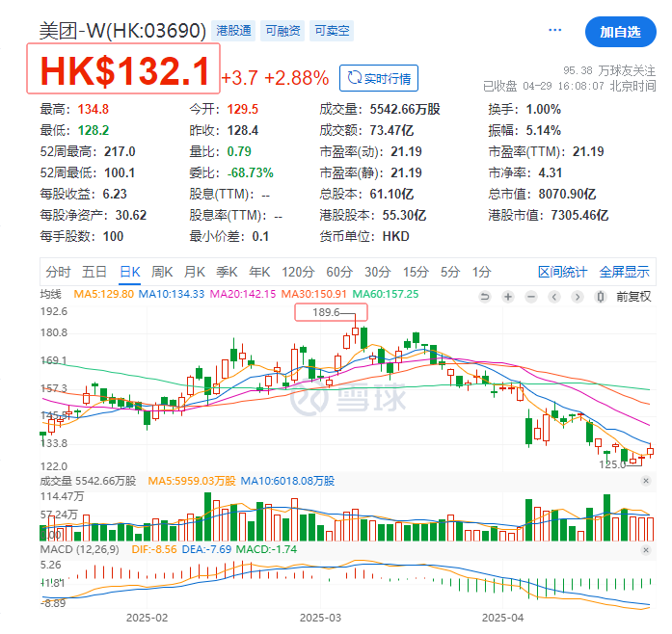
Task: Open the 1分 chart tab
Action: pos(481,272)
